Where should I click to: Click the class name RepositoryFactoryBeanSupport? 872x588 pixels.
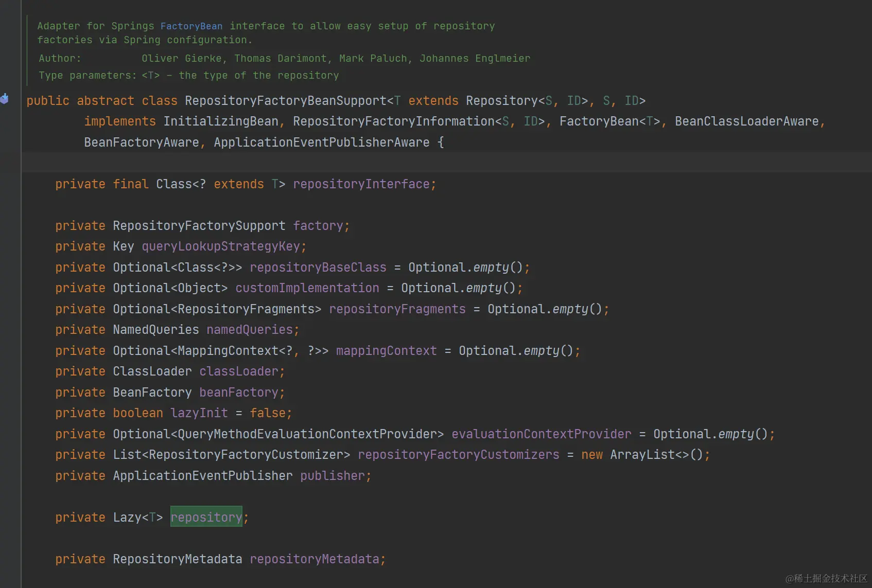click(x=286, y=101)
